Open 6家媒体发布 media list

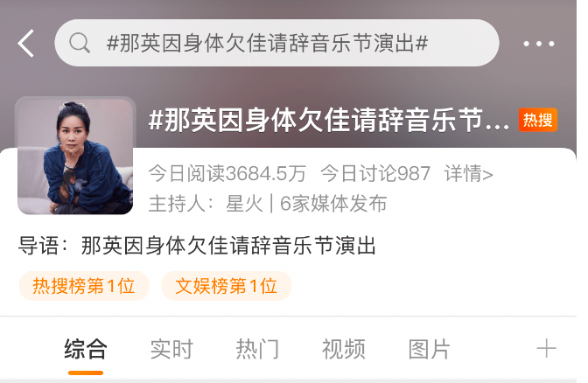pos(333,204)
